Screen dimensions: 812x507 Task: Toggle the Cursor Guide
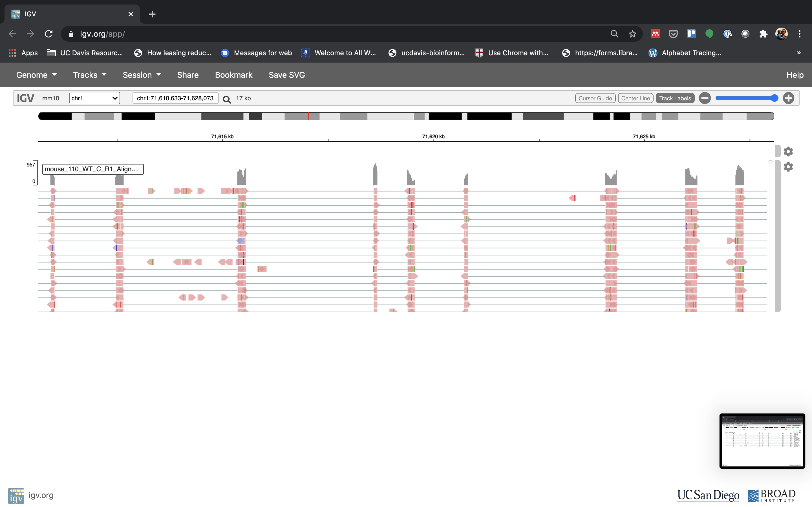tap(595, 98)
